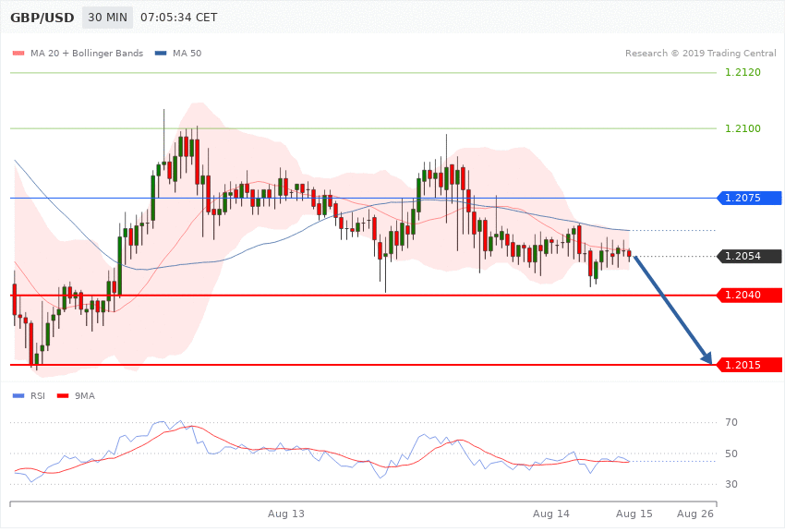Click the blue RSI legend swatch
The width and height of the screenshot is (785, 532).
pos(18,396)
